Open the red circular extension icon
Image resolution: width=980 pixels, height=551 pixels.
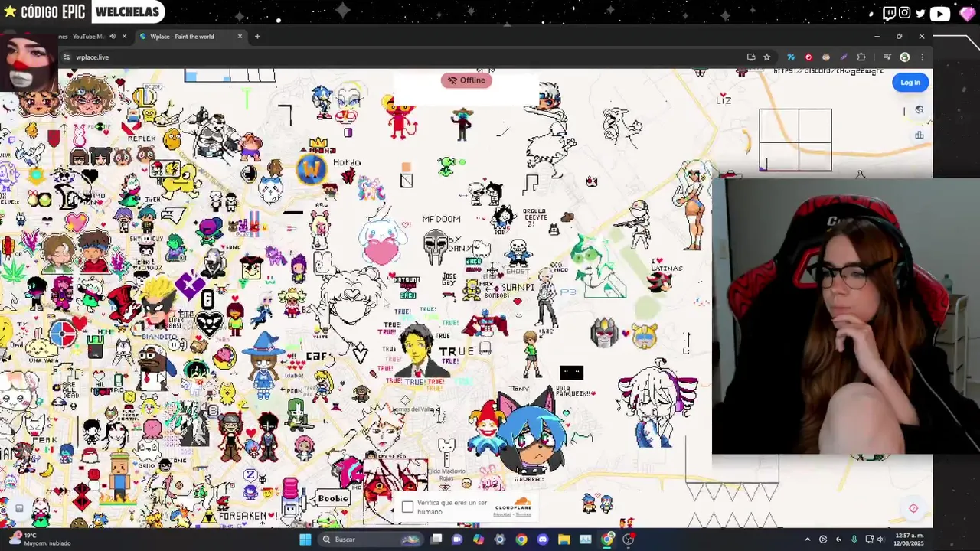click(808, 57)
